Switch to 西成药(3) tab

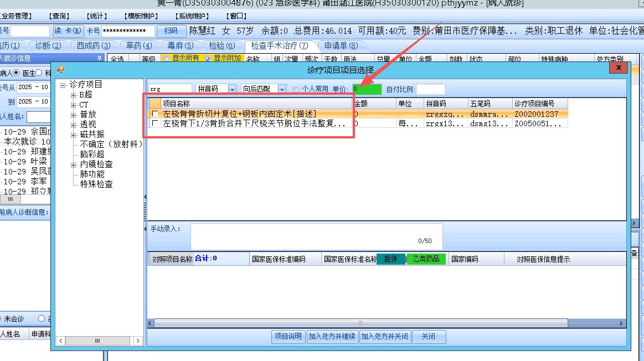(x=93, y=45)
